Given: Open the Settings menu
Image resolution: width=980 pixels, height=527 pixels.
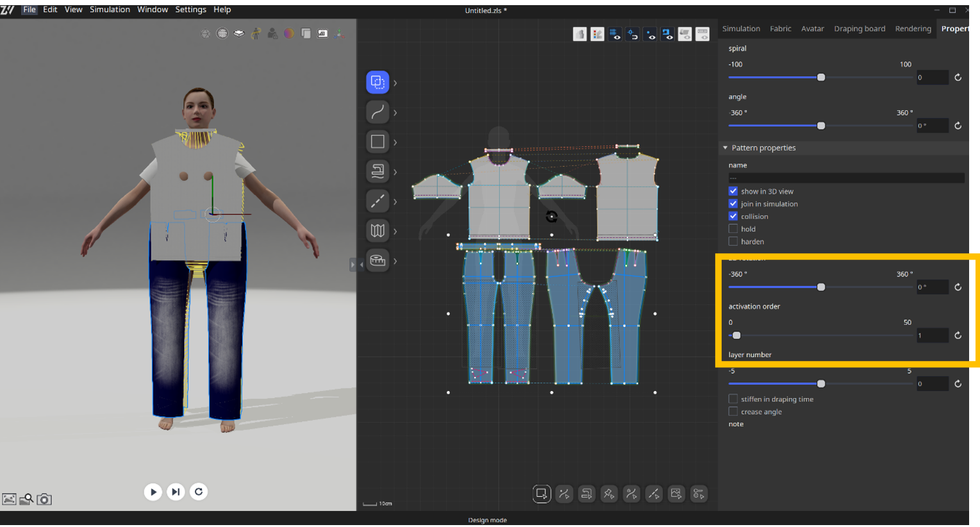Looking at the screenshot, I should pos(191,10).
